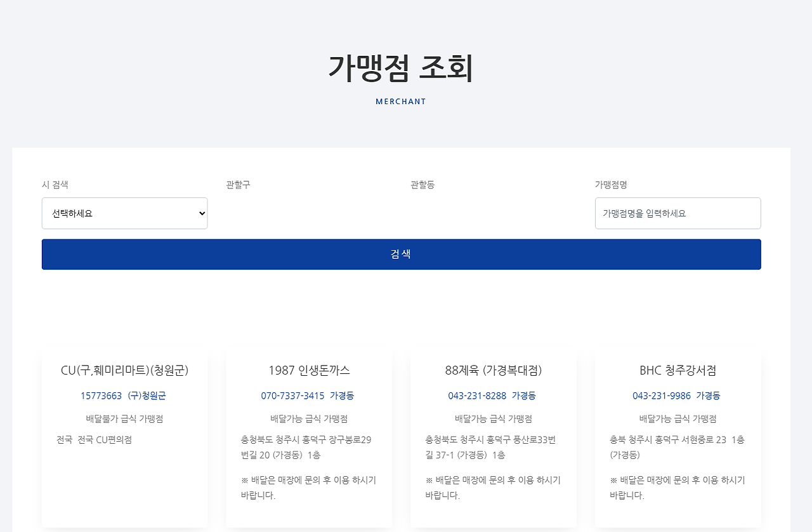This screenshot has height=532, width=812.
Task: Click the MERCHANT subtitle label
Action: 401,101
